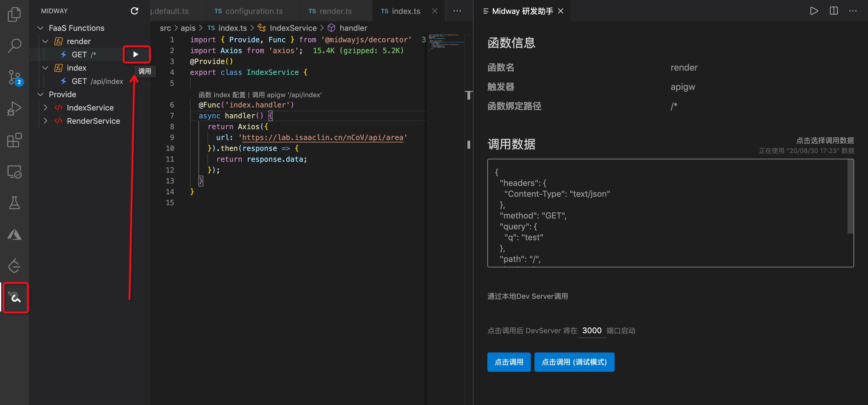Open the Search view icon
The height and width of the screenshot is (405, 868).
coord(14,45)
